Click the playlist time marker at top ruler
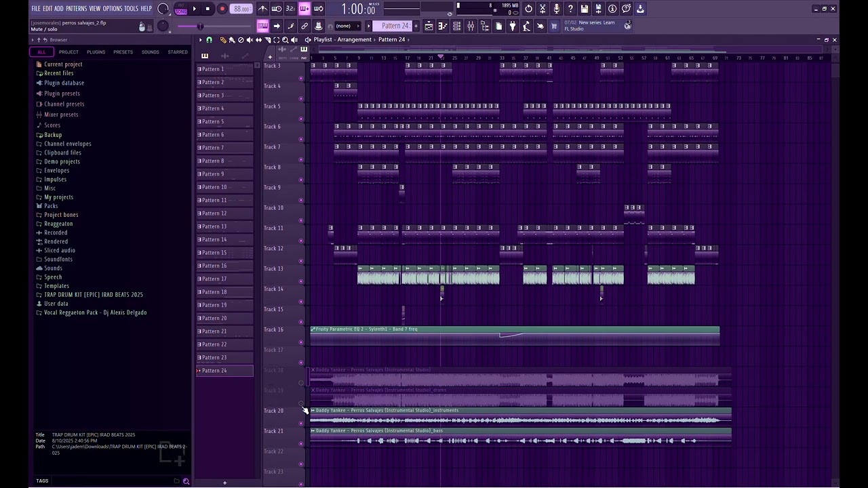The width and height of the screenshot is (868, 488). (x=441, y=56)
